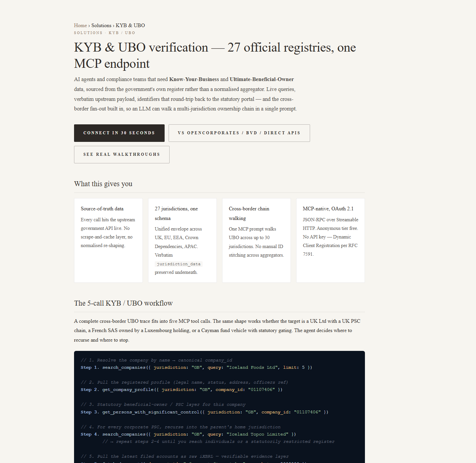
Task: Select the Source-of-truth data card title
Action: [102, 209]
